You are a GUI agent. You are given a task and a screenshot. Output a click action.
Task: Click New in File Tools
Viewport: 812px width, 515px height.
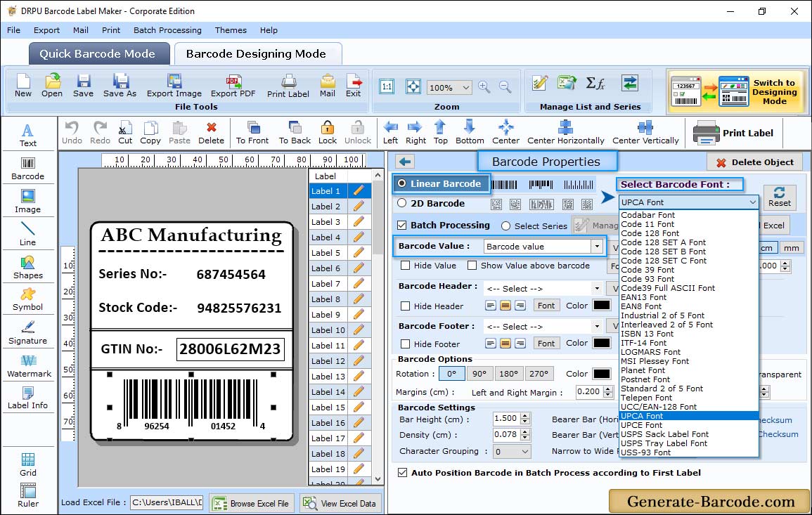pos(23,86)
